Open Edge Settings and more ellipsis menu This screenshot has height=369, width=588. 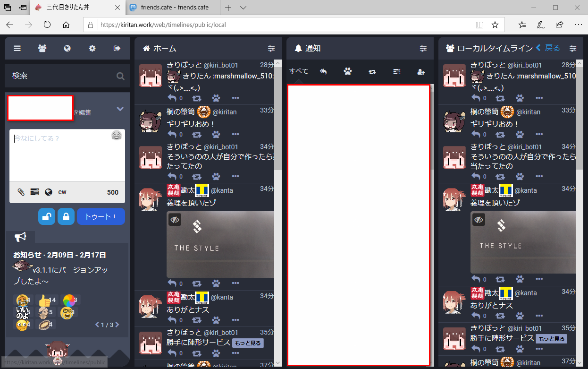tap(578, 25)
